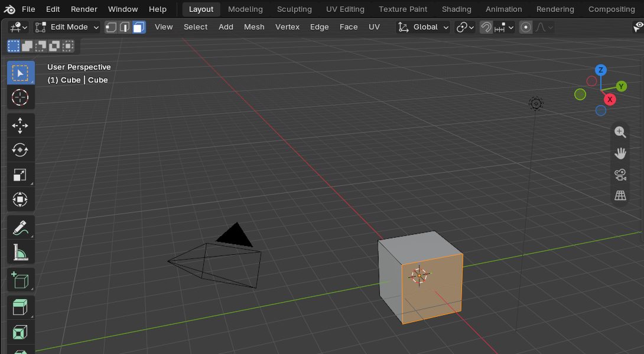Switch to camera view icon

pyautogui.click(x=620, y=175)
